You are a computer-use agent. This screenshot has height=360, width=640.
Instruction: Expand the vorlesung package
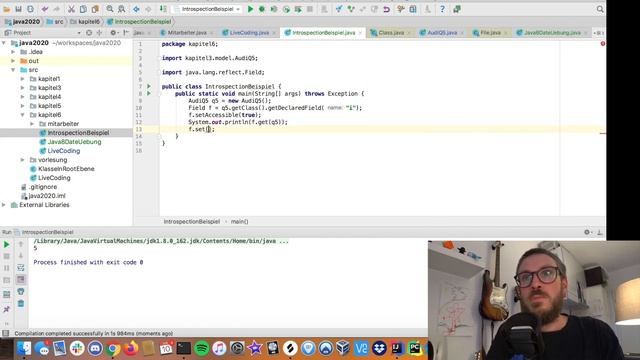(22, 160)
